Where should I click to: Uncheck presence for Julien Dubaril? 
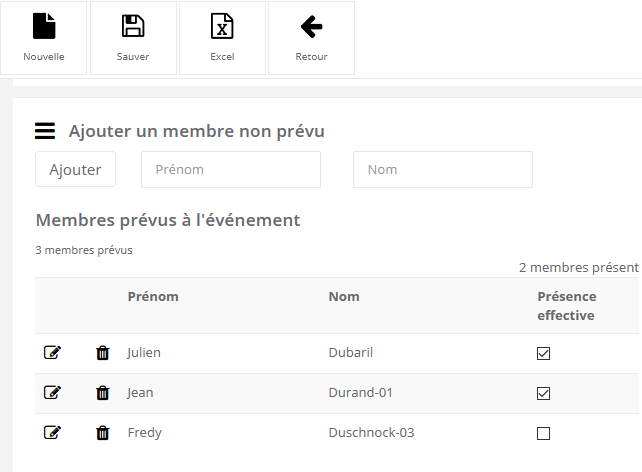tap(544, 353)
